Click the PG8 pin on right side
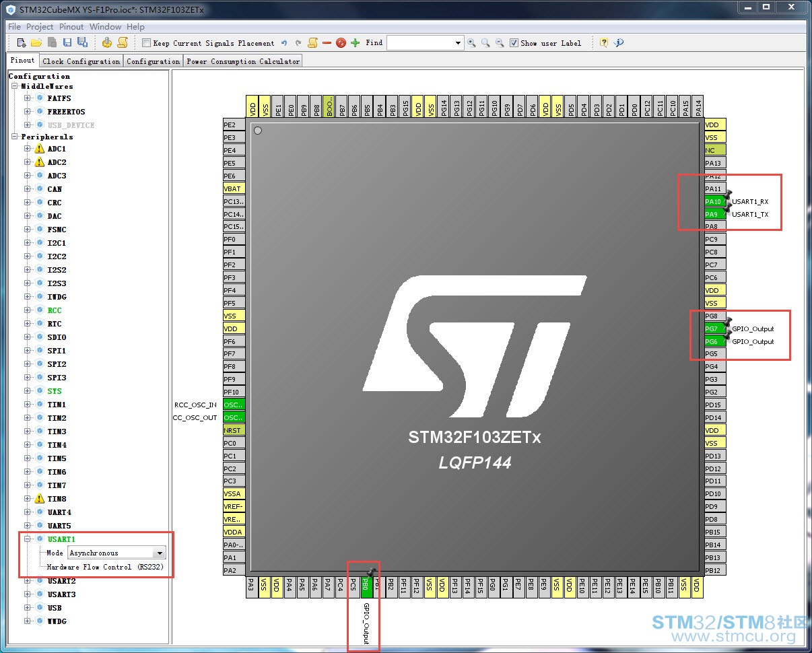Screen dimensions: 812x653 [715, 316]
